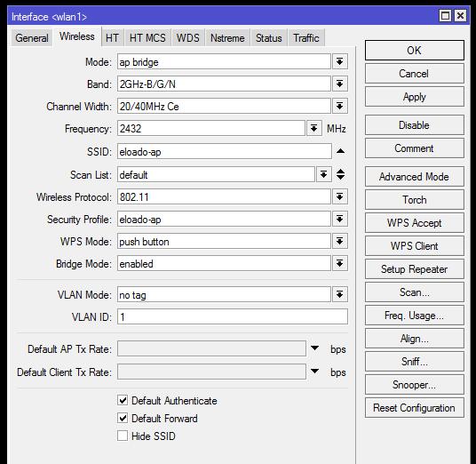This screenshot has width=476, height=464.
Task: Click the Scan List field showing default
Action: point(216,174)
